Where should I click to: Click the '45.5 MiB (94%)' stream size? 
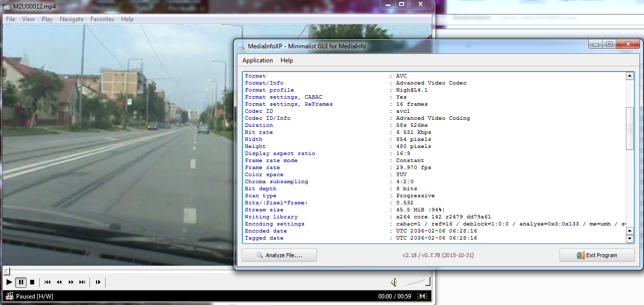click(x=420, y=210)
